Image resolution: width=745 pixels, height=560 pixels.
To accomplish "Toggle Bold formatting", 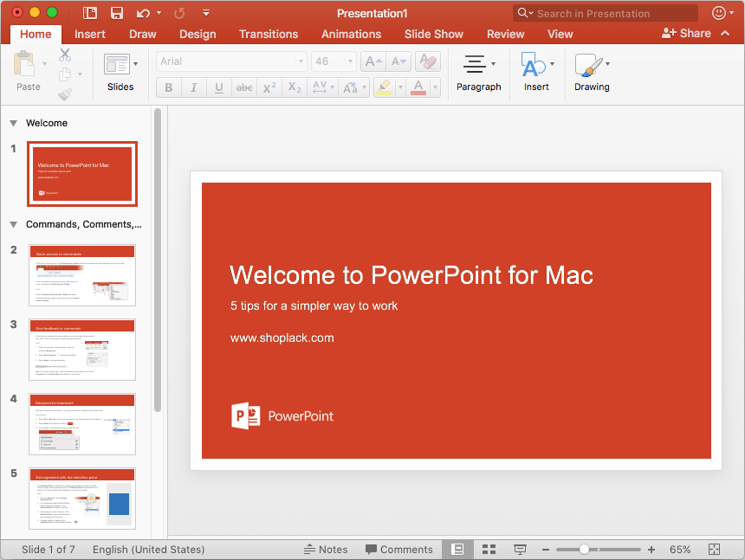I will coord(169,87).
